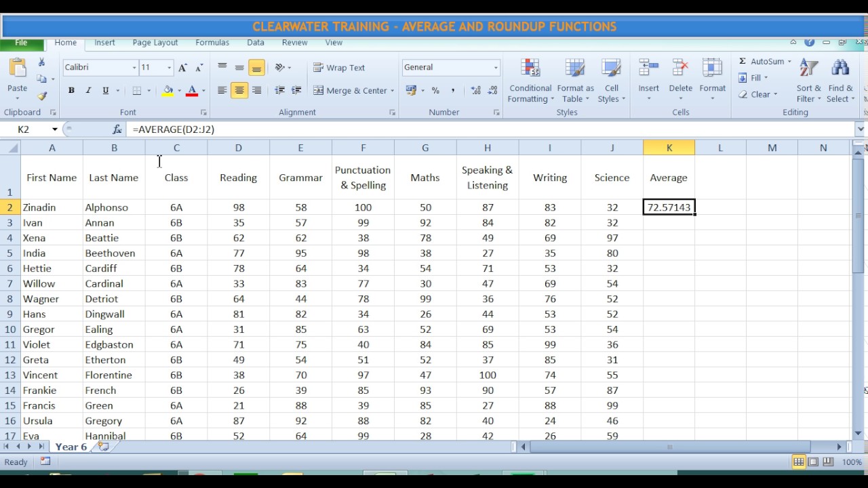
Task: Apply Percent Style formatting
Action: pos(435,90)
